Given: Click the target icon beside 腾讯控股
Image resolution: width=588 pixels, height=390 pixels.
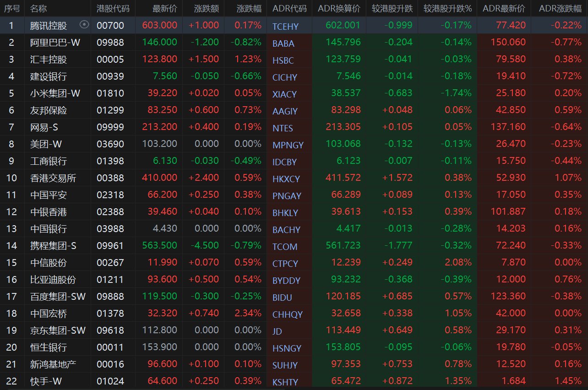Looking at the screenshot, I should coord(84,25).
